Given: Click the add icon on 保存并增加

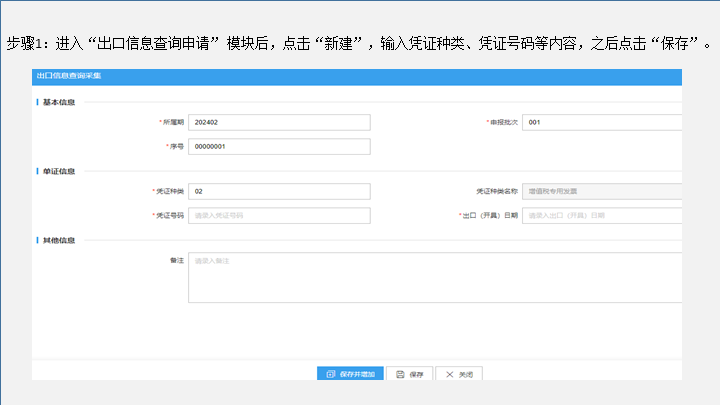Looking at the screenshot, I should coord(331,374).
